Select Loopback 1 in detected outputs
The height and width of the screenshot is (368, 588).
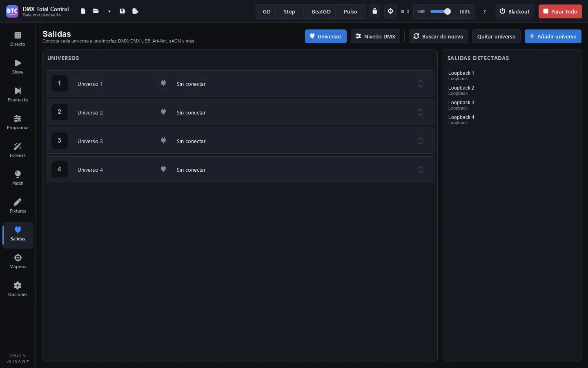(512, 76)
